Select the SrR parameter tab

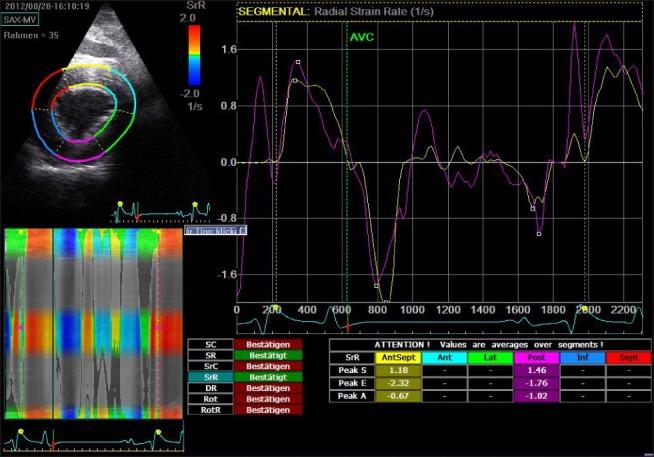(209, 377)
